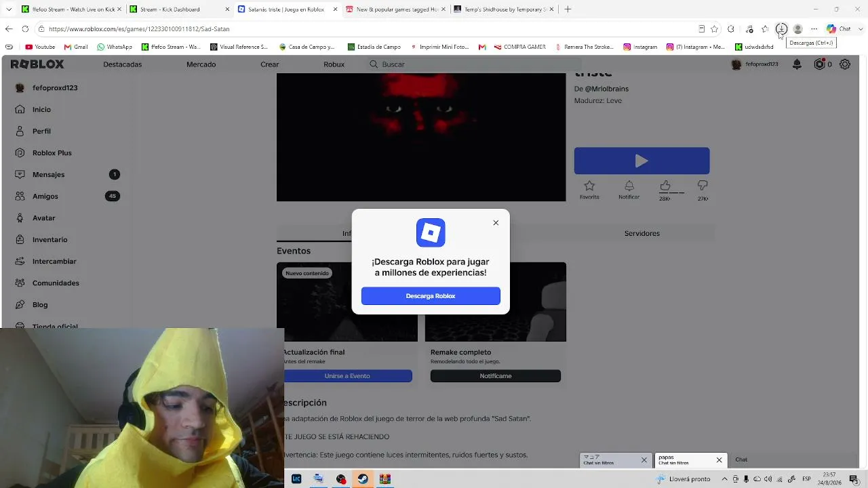Open the papas chat conversation
The width and height of the screenshot is (868, 488).
point(684,460)
